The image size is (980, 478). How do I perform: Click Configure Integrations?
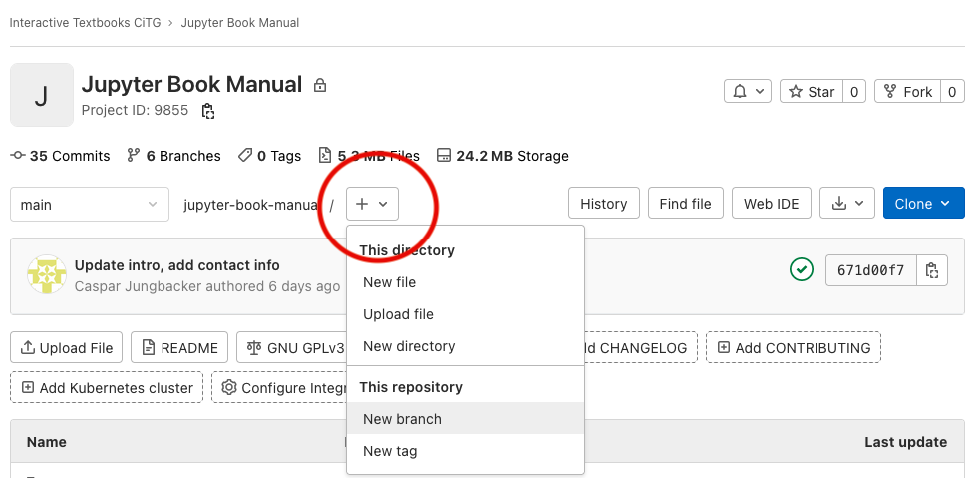pyautogui.click(x=279, y=388)
